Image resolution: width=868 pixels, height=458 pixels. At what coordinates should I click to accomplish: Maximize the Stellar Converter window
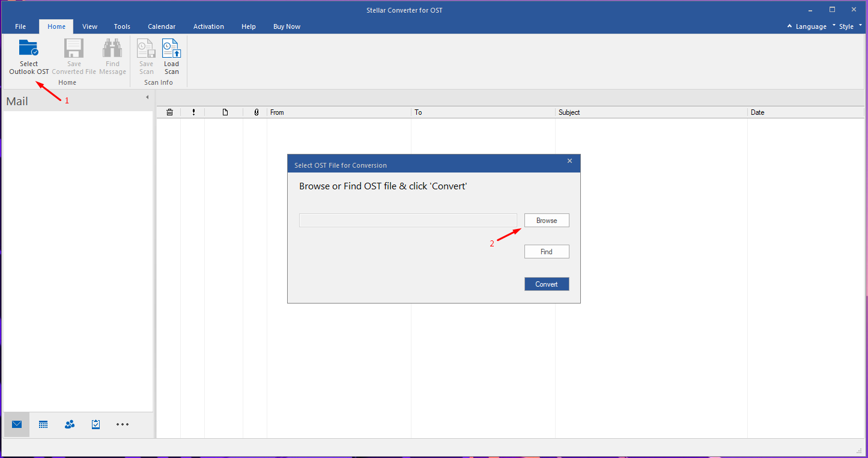point(832,10)
